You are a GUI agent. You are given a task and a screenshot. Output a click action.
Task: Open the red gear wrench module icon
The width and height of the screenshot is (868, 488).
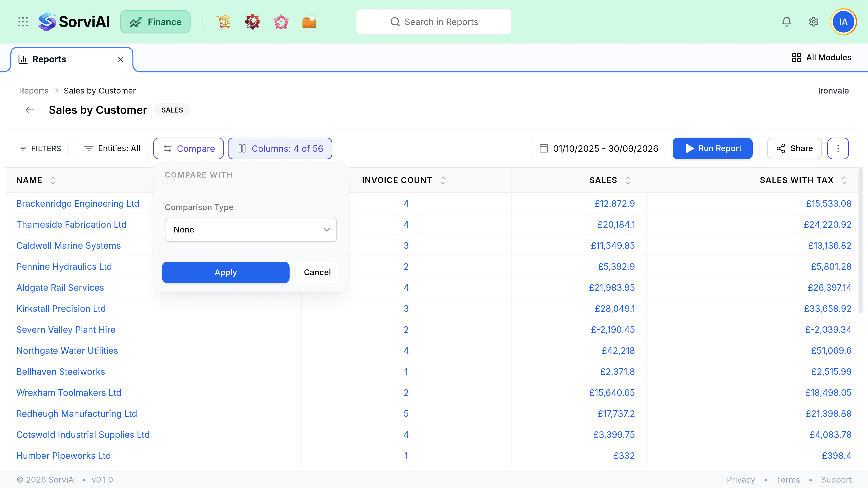[252, 22]
